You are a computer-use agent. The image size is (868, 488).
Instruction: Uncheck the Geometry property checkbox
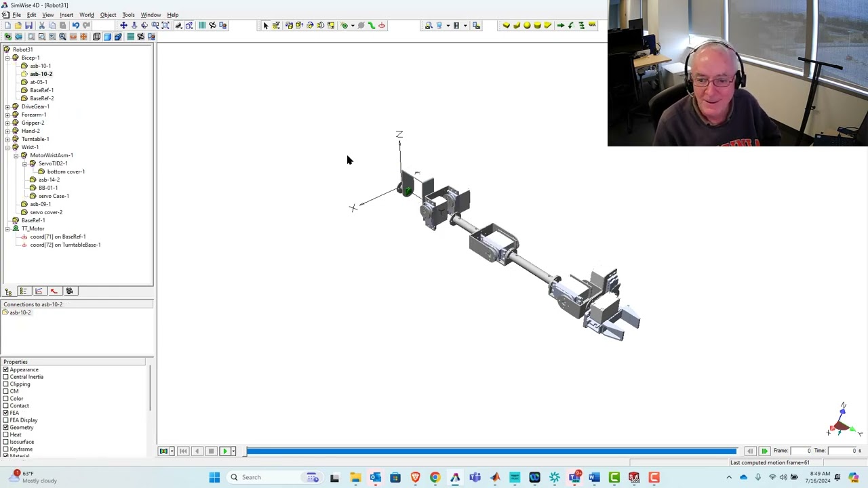tap(5, 428)
